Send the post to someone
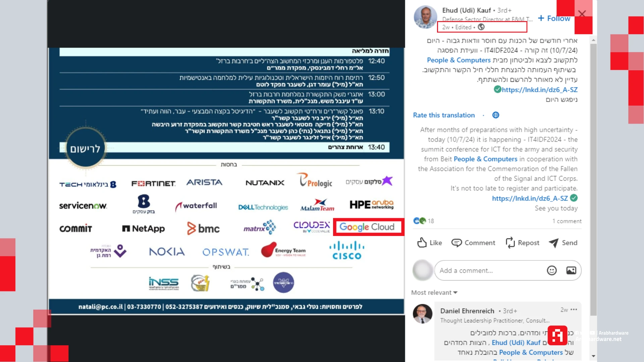The height and width of the screenshot is (362, 644). tap(563, 243)
